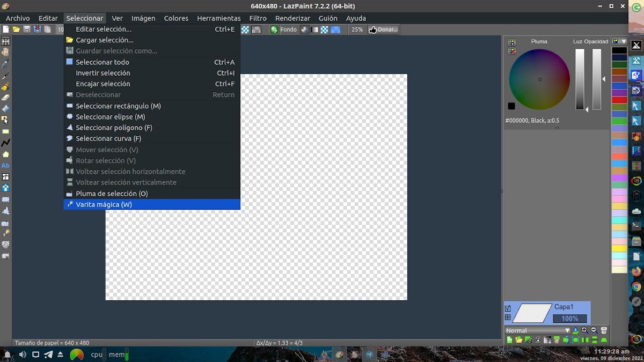Expand the palette menu arrow
This screenshot has width=644, height=362.
tap(624, 41)
